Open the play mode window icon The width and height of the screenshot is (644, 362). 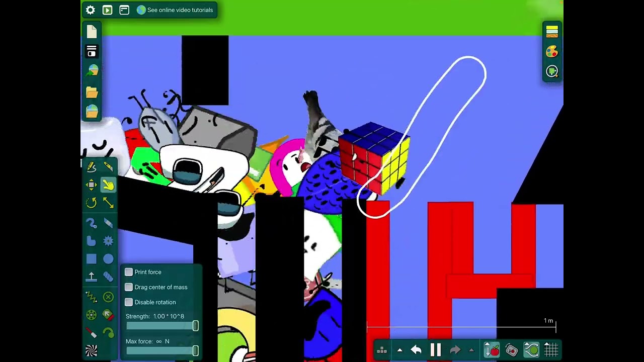click(107, 10)
